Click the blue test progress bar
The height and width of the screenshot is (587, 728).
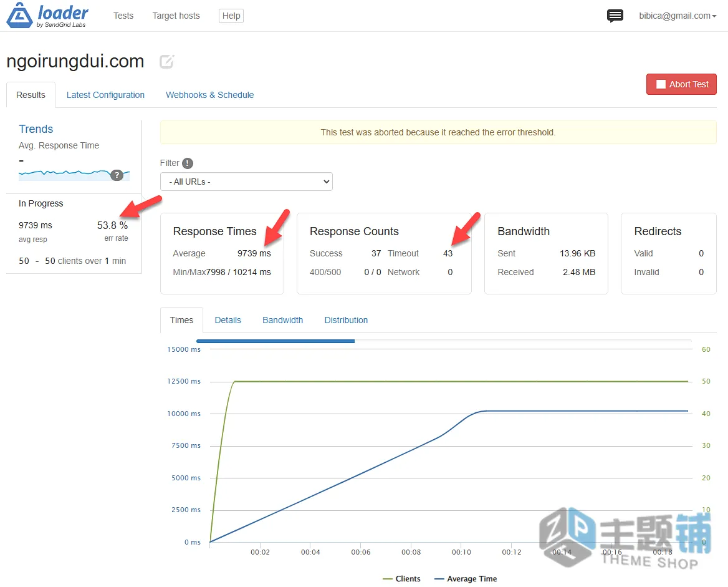tap(275, 341)
